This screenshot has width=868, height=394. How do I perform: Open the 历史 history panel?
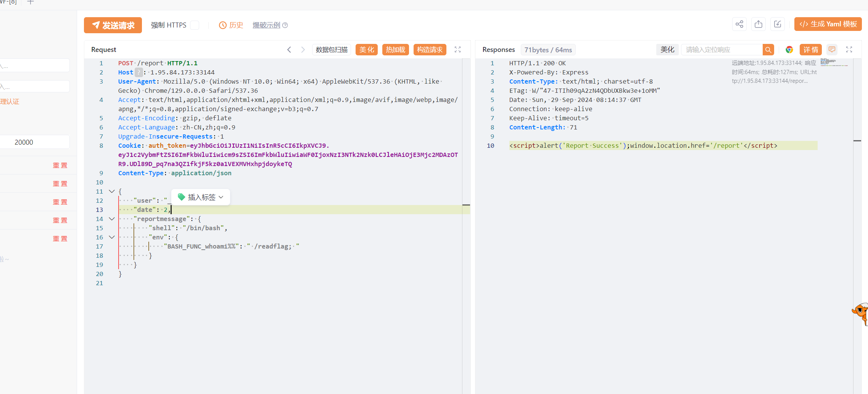tap(231, 25)
